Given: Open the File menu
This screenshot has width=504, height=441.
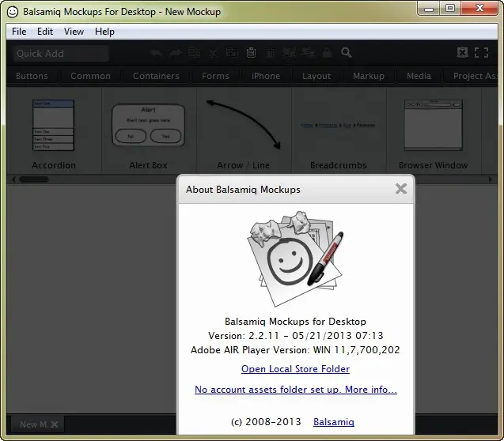Looking at the screenshot, I should point(19,32).
